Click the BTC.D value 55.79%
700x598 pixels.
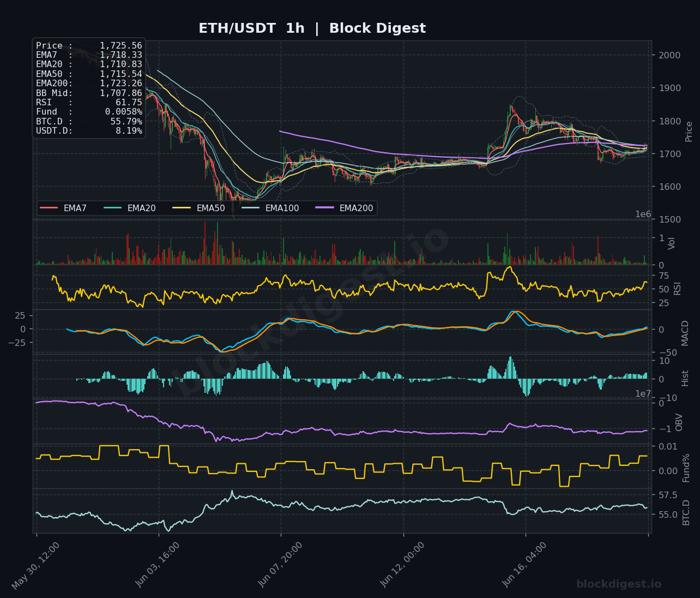point(126,122)
